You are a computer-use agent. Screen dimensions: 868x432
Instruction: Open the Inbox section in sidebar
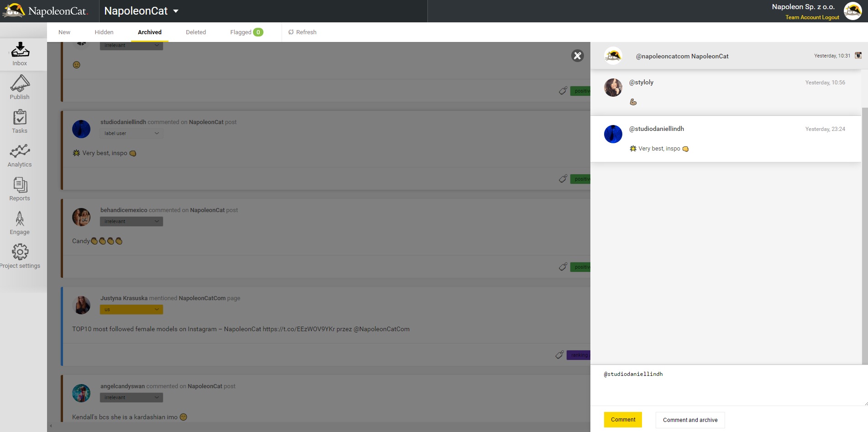[20, 54]
